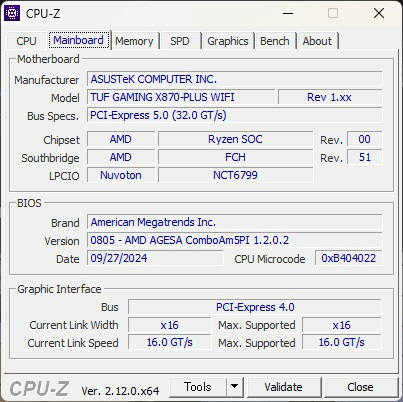Select the Mainboard tab
Image resolution: width=403 pixels, height=402 pixels.
tap(79, 40)
